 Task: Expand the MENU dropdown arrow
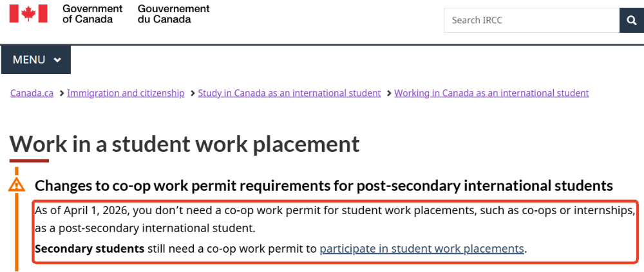tap(57, 60)
